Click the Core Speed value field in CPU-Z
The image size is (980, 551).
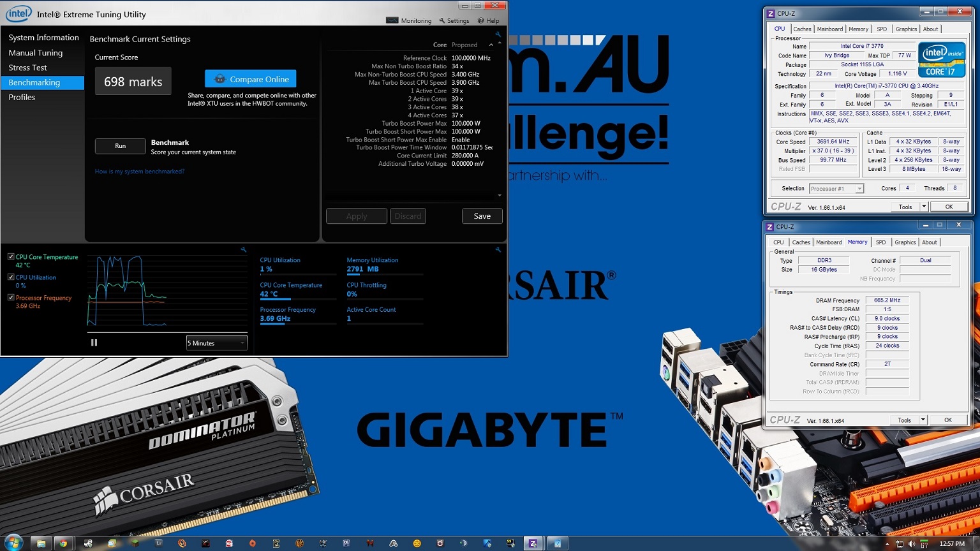(x=833, y=142)
